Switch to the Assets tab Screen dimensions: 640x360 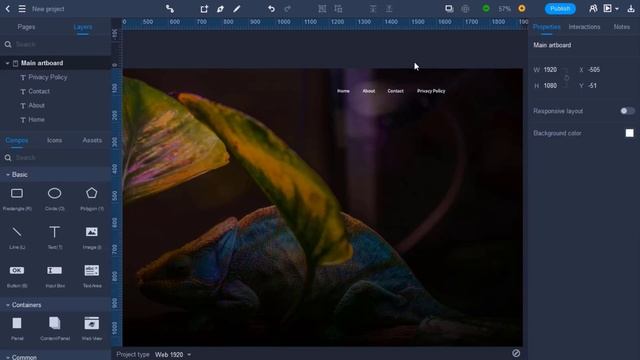pos(92,140)
